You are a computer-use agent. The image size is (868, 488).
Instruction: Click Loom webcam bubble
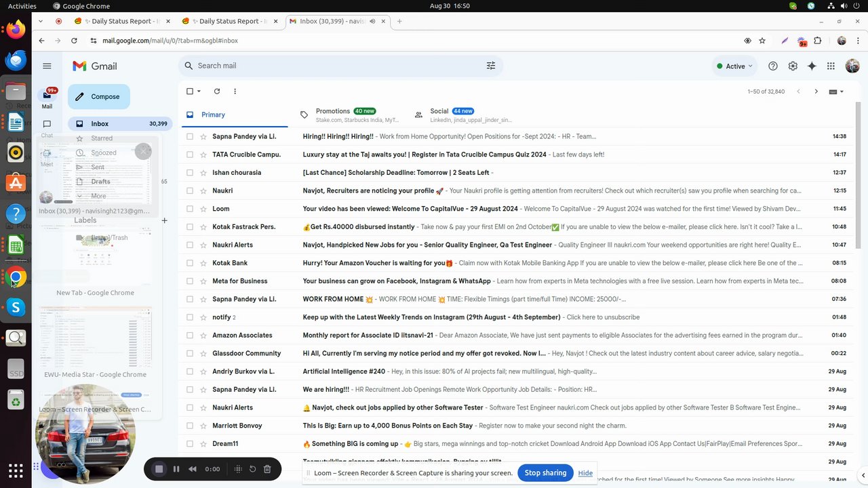(x=85, y=434)
